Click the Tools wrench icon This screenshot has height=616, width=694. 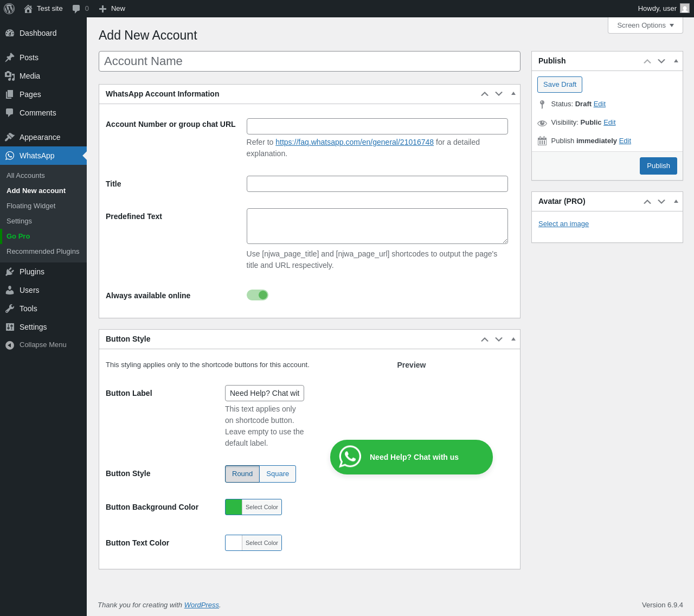10,309
